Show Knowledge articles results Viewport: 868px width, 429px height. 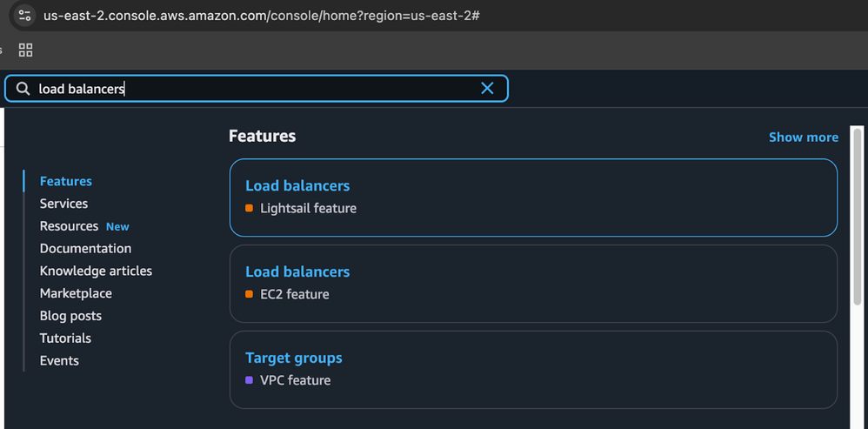pyautogui.click(x=96, y=271)
